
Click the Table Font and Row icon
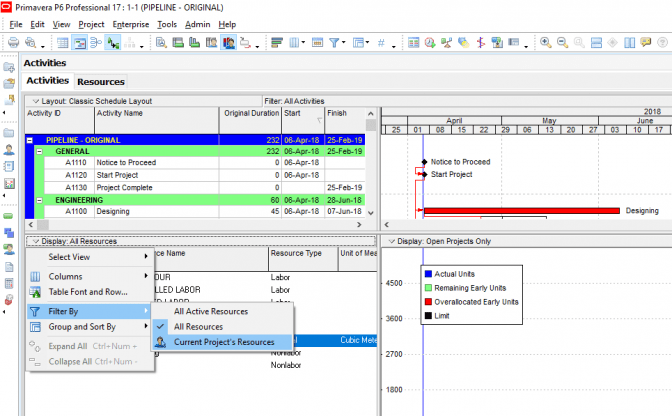pyautogui.click(x=37, y=292)
